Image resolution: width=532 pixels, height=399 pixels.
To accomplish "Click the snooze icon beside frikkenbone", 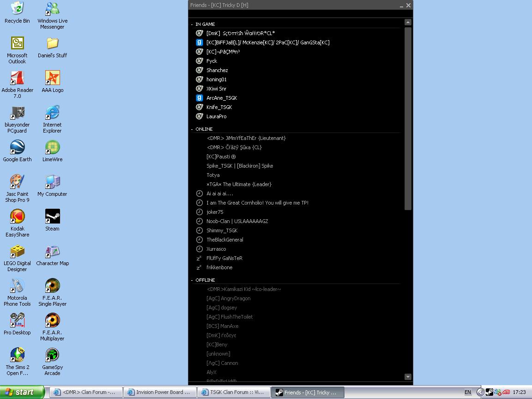I will coord(199,267).
